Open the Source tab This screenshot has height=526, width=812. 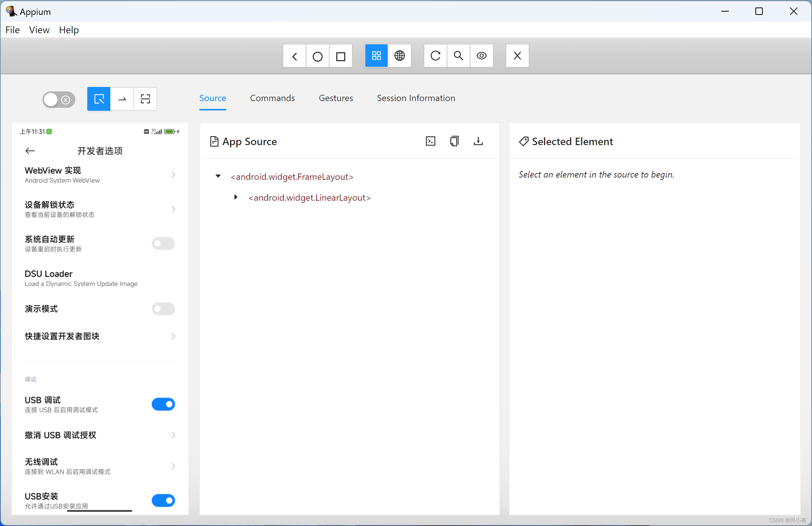point(213,98)
